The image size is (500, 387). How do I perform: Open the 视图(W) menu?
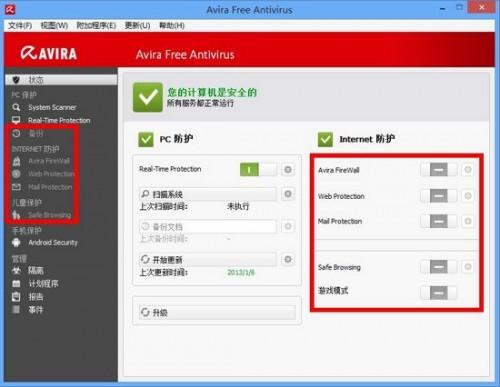tap(54, 25)
